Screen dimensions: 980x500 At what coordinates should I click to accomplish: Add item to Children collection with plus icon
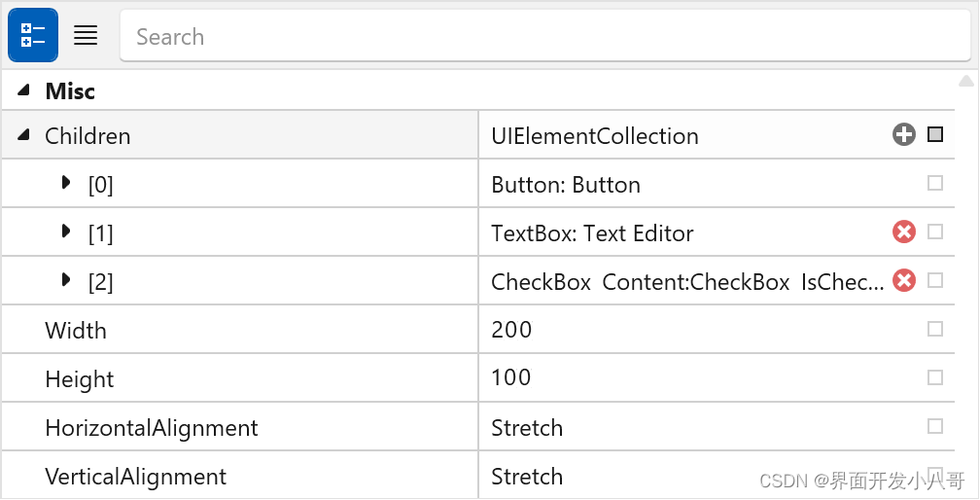coord(904,135)
